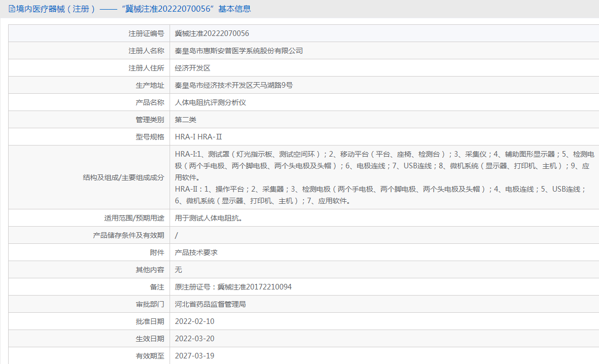
Task: Click the label 产品储存条件及有效期
Action: [128, 235]
